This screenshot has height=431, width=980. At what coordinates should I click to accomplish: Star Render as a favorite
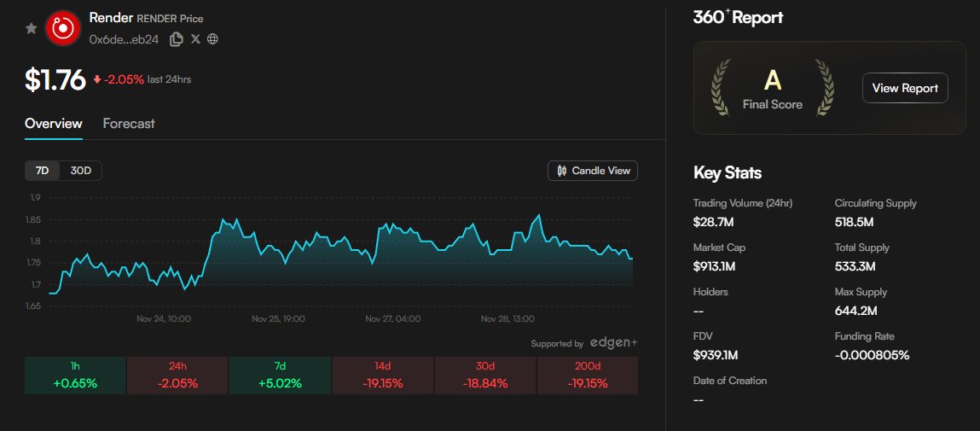tap(31, 28)
